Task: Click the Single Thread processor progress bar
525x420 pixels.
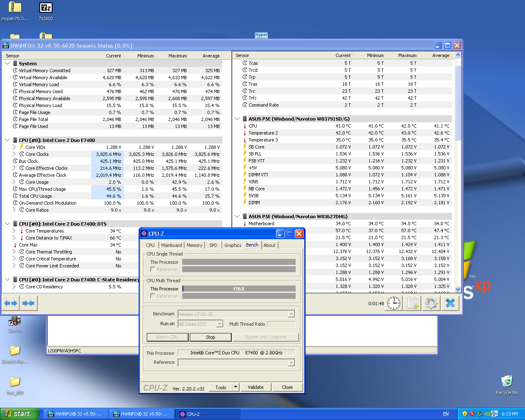Action: point(239,262)
